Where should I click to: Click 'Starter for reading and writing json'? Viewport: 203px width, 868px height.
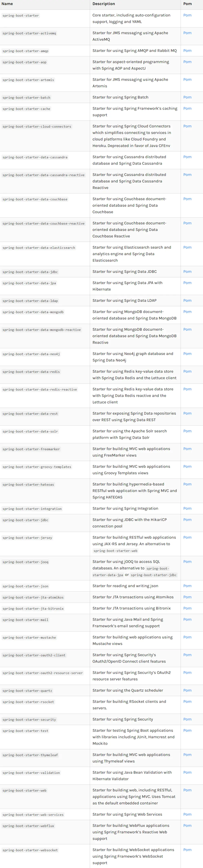click(125, 586)
